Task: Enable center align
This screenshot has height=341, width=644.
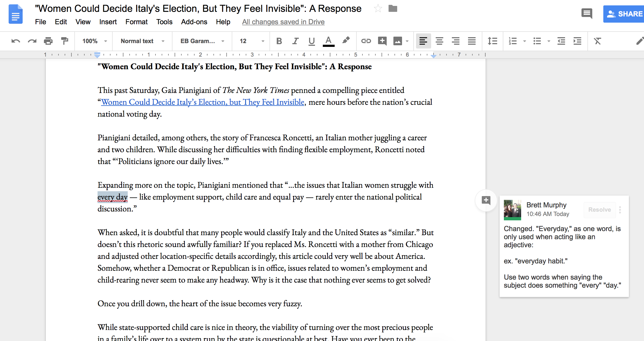Action: pyautogui.click(x=439, y=41)
